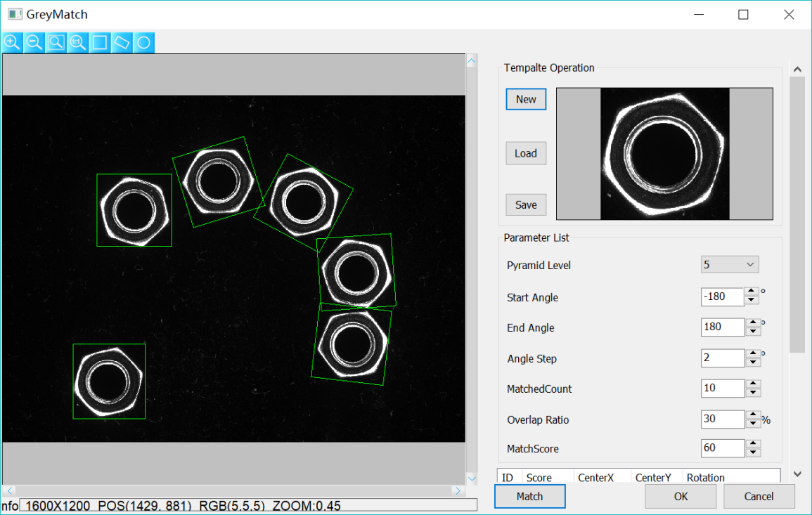Click the hex nut template preview
Viewport: 812px width, 515px height.
664,154
